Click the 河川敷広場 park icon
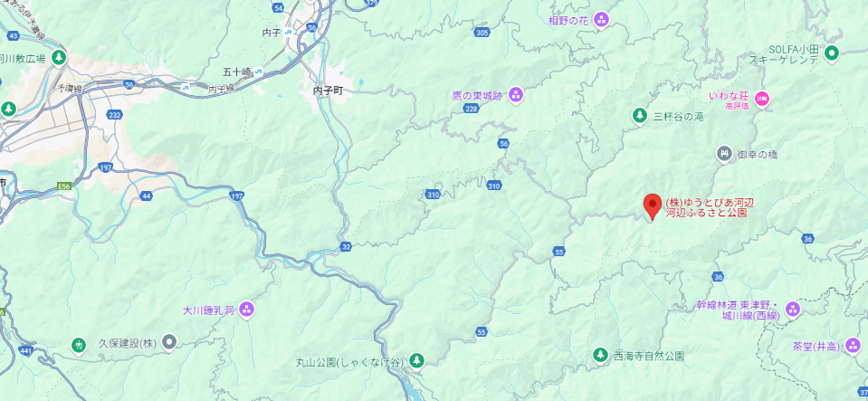 pyautogui.click(x=59, y=57)
